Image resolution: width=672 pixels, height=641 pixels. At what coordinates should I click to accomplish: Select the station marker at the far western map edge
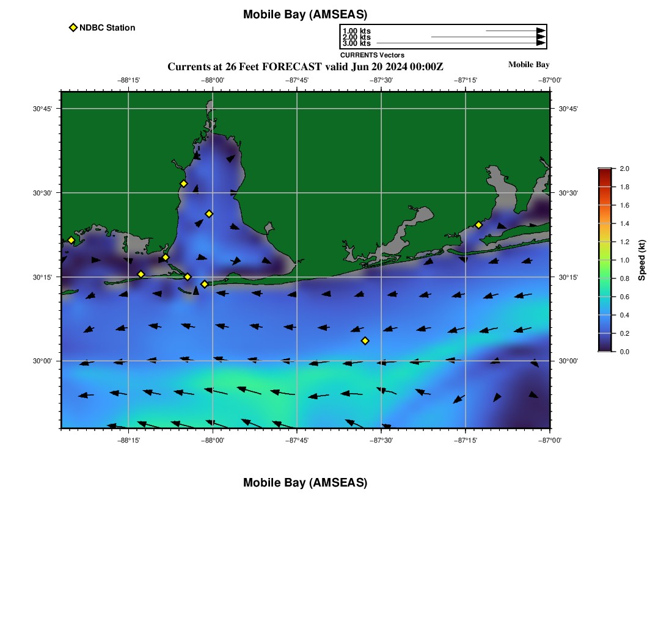pyautogui.click(x=71, y=240)
